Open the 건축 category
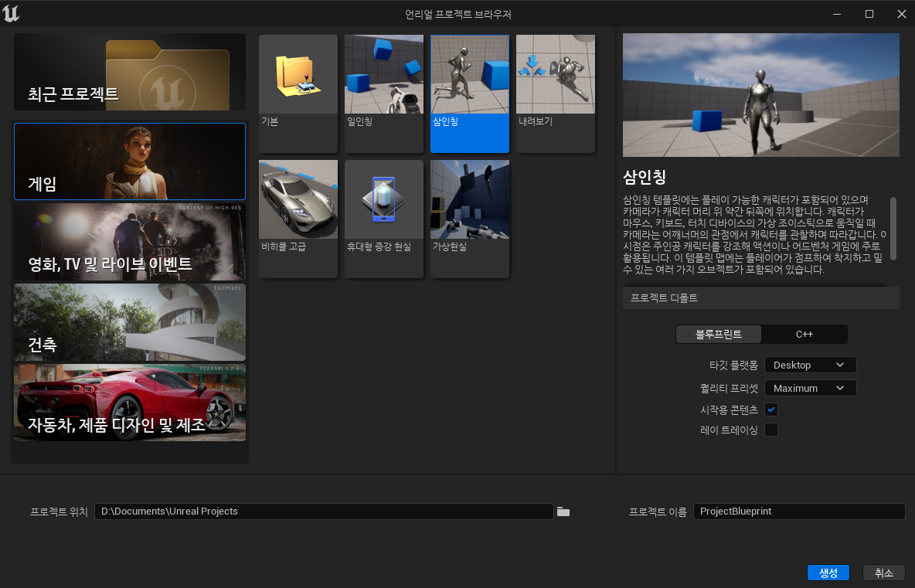 130,322
